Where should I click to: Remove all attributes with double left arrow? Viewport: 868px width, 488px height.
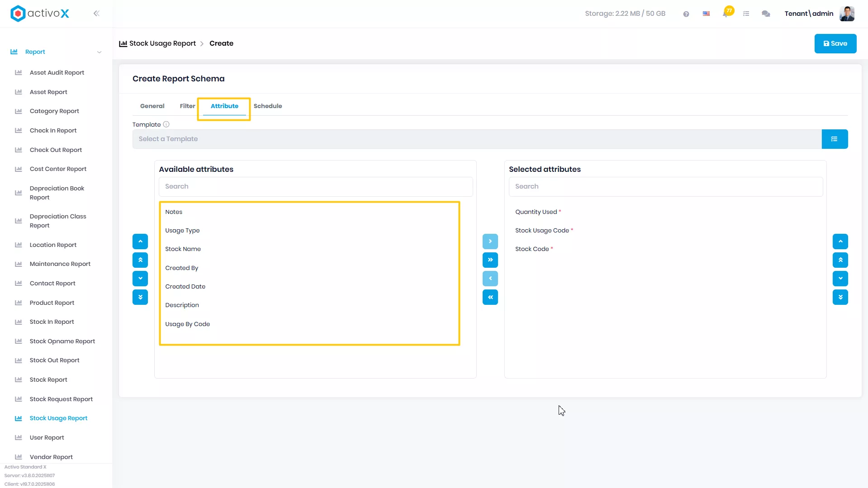click(490, 297)
